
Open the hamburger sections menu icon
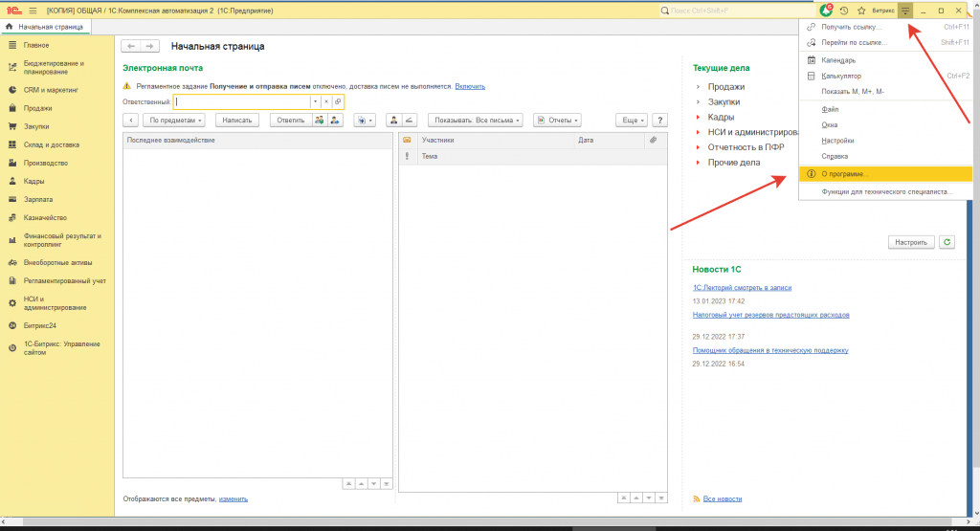pos(32,10)
